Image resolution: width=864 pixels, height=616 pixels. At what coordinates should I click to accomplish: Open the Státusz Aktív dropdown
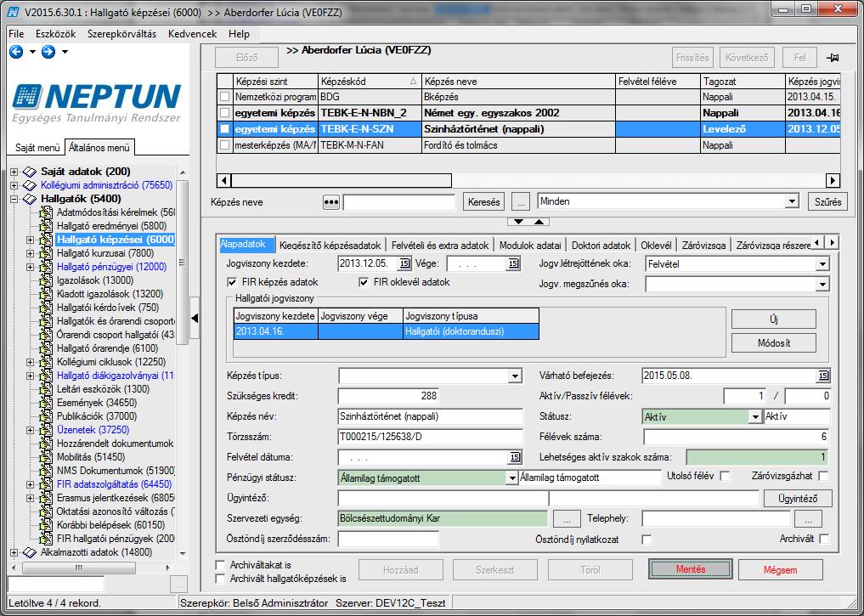click(755, 417)
